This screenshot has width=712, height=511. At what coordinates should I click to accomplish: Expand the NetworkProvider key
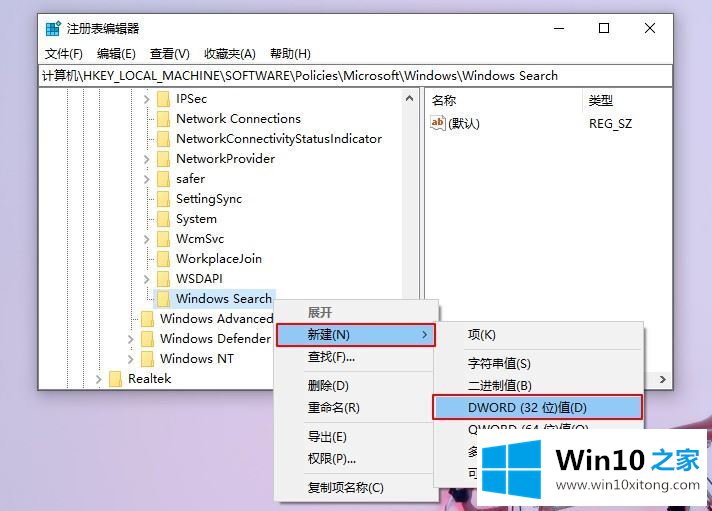click(x=146, y=159)
